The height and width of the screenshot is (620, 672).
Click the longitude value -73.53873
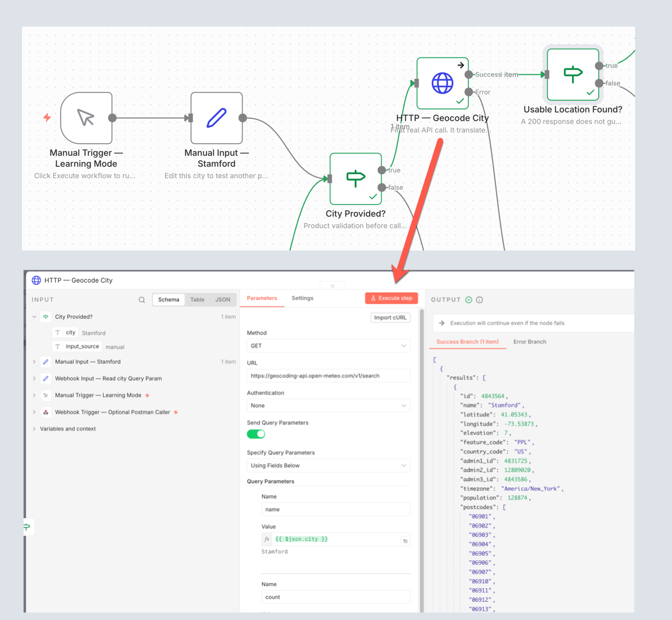coord(519,423)
